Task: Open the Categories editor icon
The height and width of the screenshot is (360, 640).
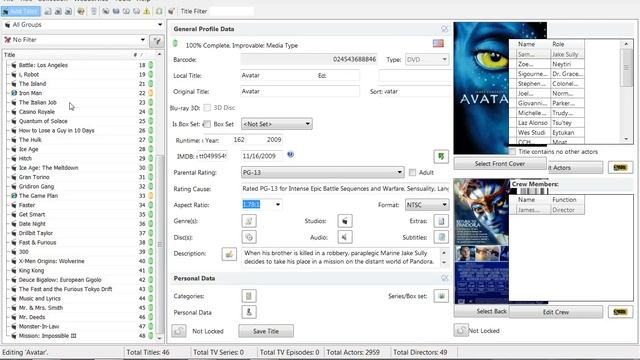Action: point(249,296)
